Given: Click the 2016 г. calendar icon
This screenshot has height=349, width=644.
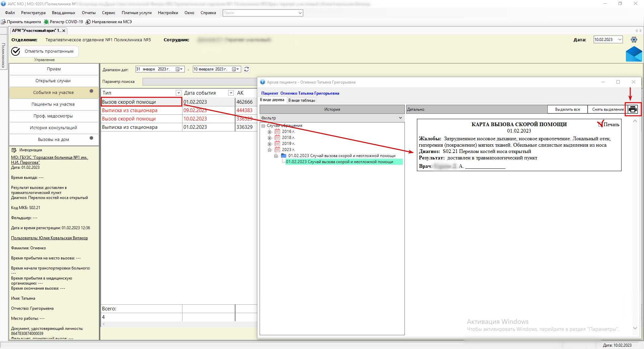Looking at the screenshot, I should (277, 132).
